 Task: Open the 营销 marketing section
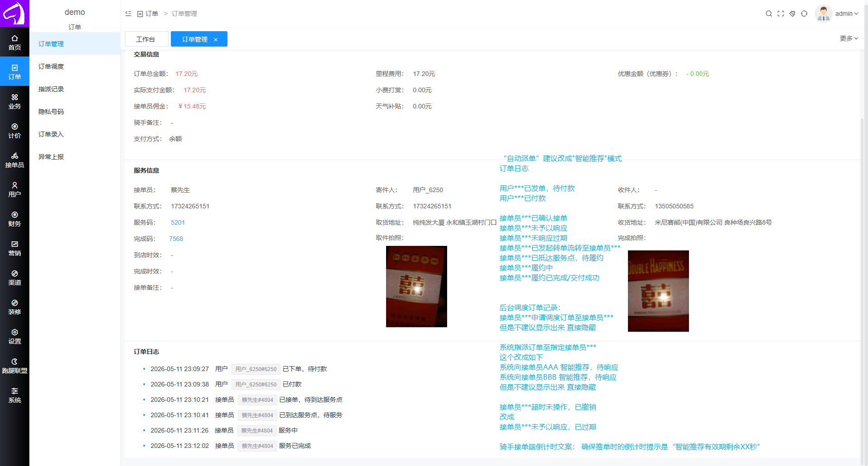coord(14,248)
